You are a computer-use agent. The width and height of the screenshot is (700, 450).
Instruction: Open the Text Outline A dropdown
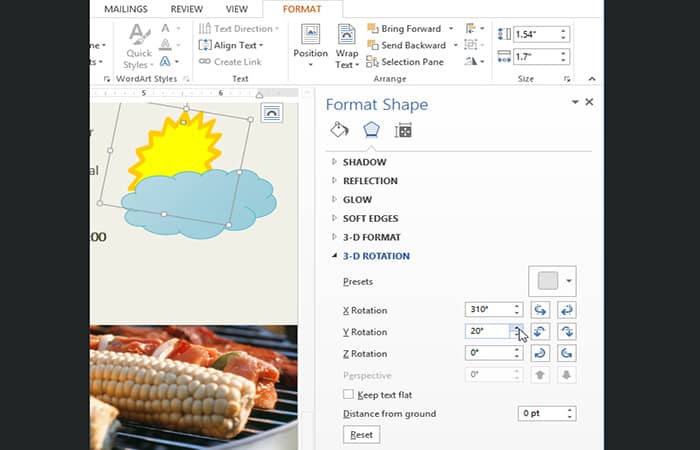pos(170,45)
